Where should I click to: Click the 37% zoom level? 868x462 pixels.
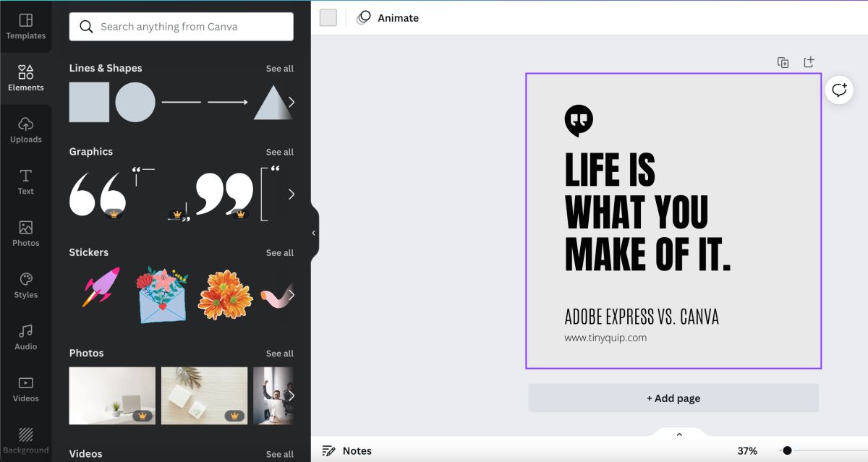click(x=747, y=450)
